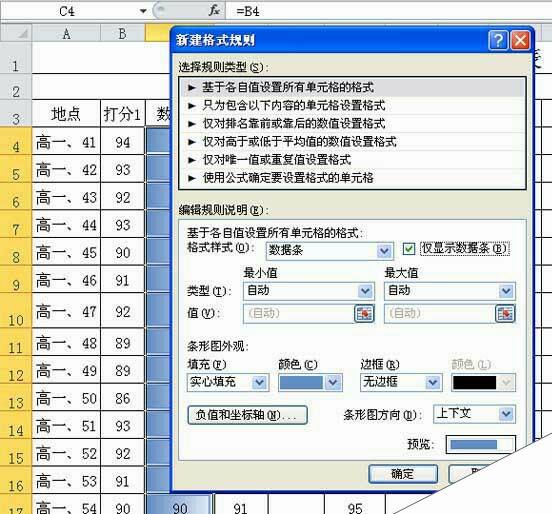This screenshot has height=514, width=552.
Task: Toggle the 仅显示数据条 checkbox
Action: click(409, 249)
